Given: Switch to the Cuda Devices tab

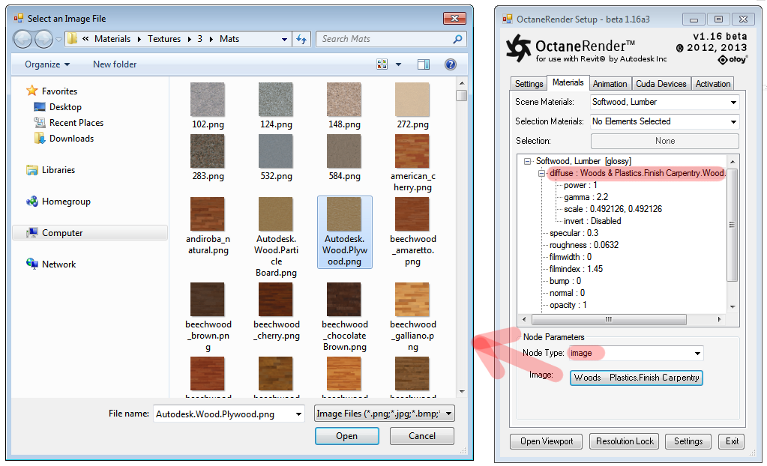Looking at the screenshot, I should pyautogui.click(x=661, y=84).
